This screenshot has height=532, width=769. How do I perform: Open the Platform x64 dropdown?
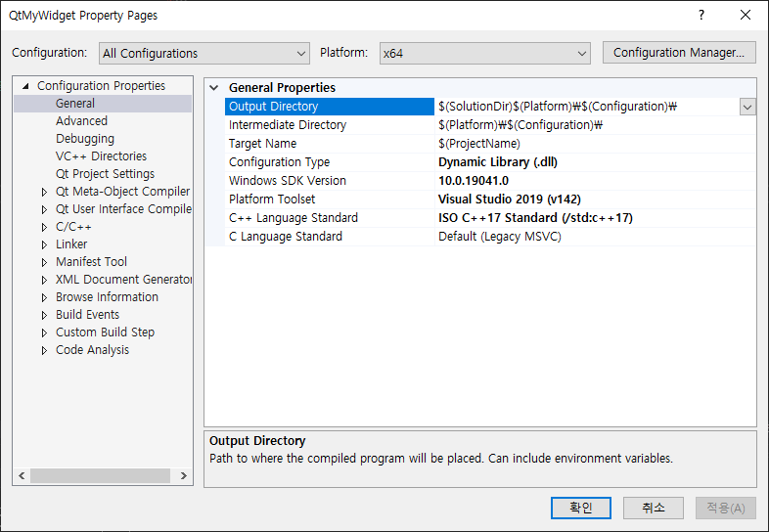(x=484, y=53)
